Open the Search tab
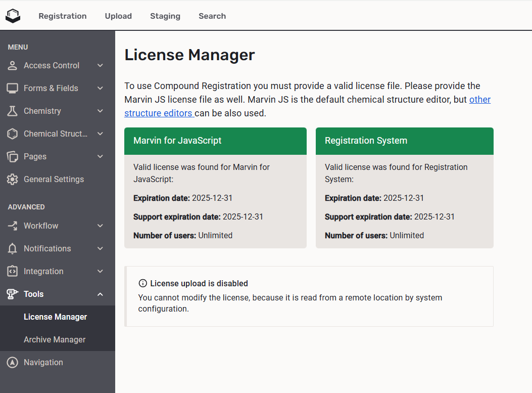Image resolution: width=532 pixels, height=393 pixels. click(x=212, y=16)
